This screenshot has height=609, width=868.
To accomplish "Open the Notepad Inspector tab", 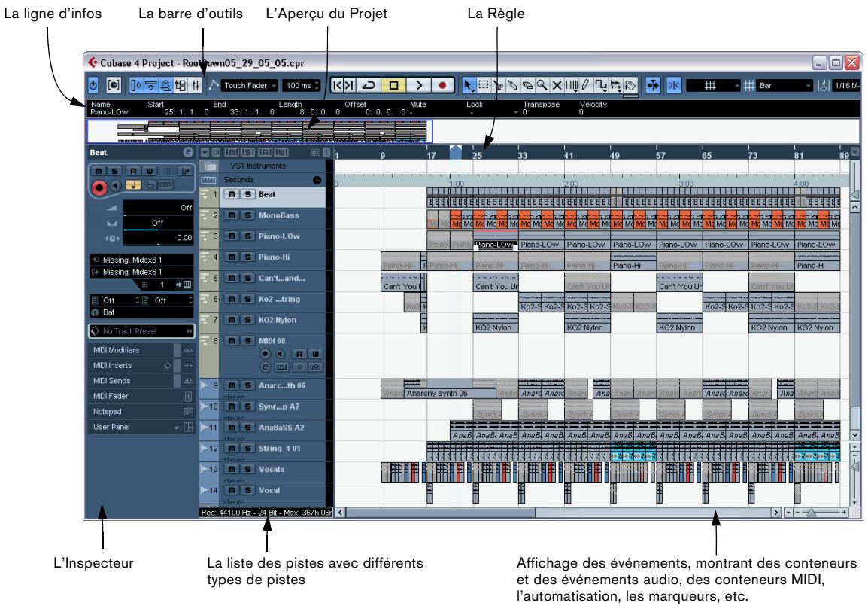I will click(141, 412).
